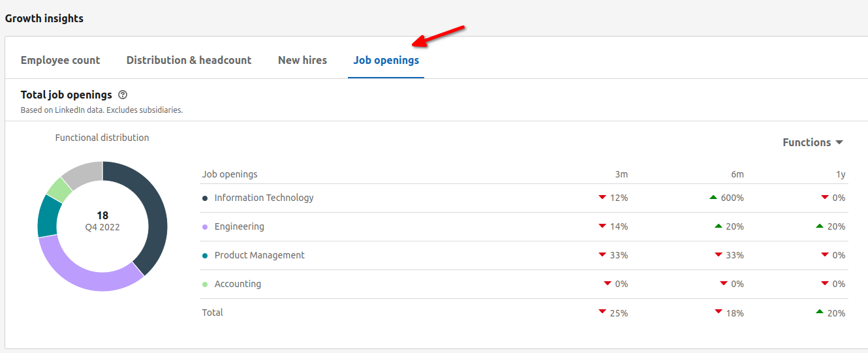The height and width of the screenshot is (353, 868).
Task: Click the dark navy donut chart segment
Action: point(151,209)
